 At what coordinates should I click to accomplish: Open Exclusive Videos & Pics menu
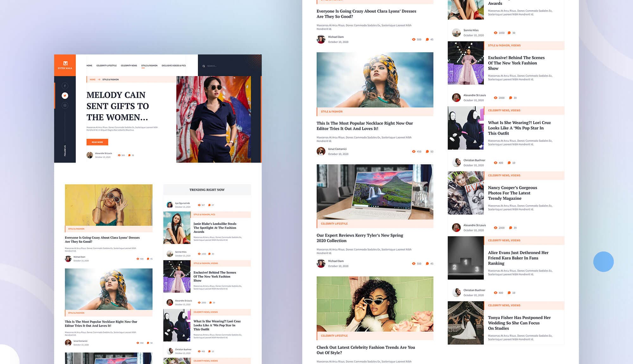(173, 66)
